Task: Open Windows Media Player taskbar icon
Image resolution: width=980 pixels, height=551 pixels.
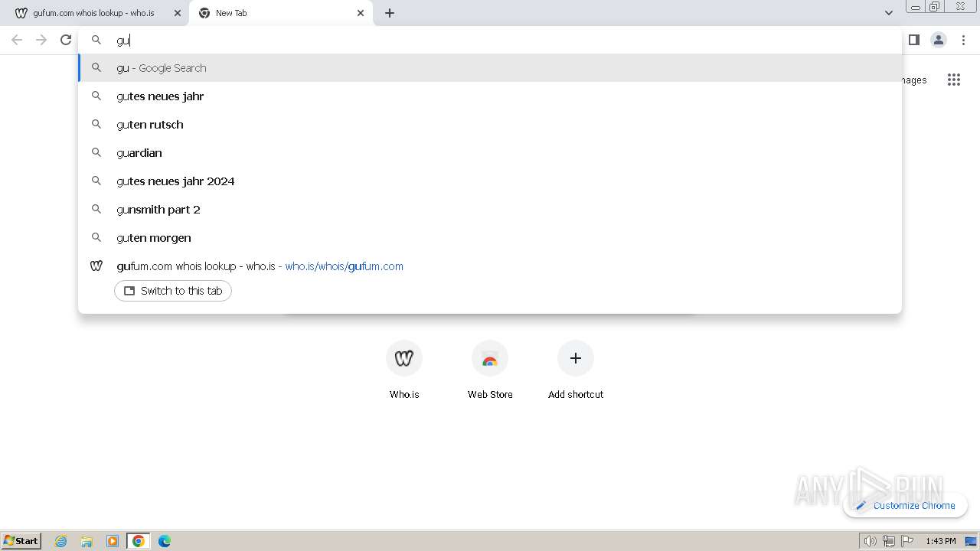Action: pos(113,541)
